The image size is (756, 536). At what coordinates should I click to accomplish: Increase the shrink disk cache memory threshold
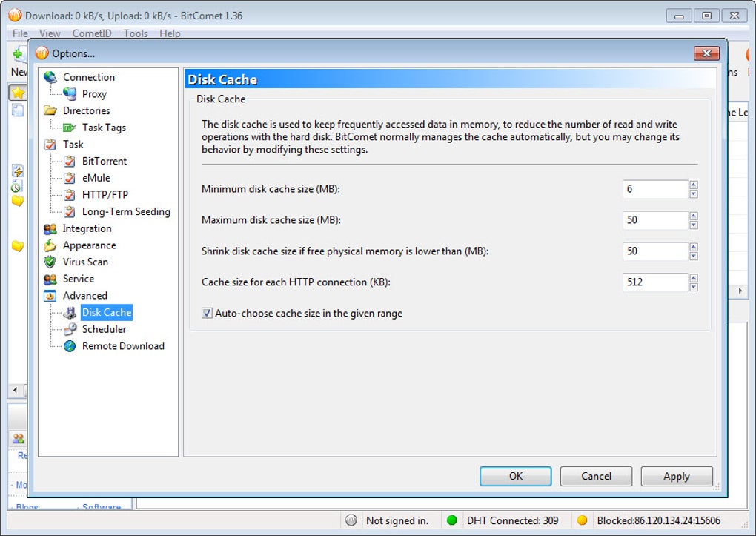[x=693, y=247]
